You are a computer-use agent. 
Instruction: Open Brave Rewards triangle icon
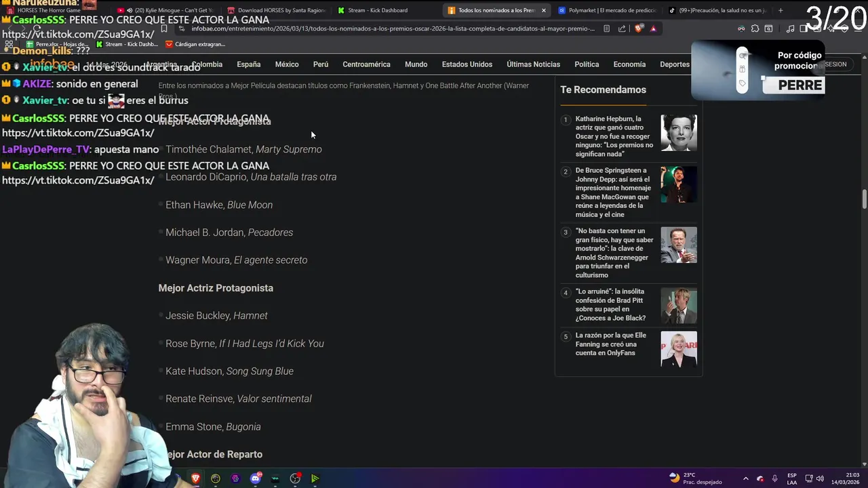(653, 28)
